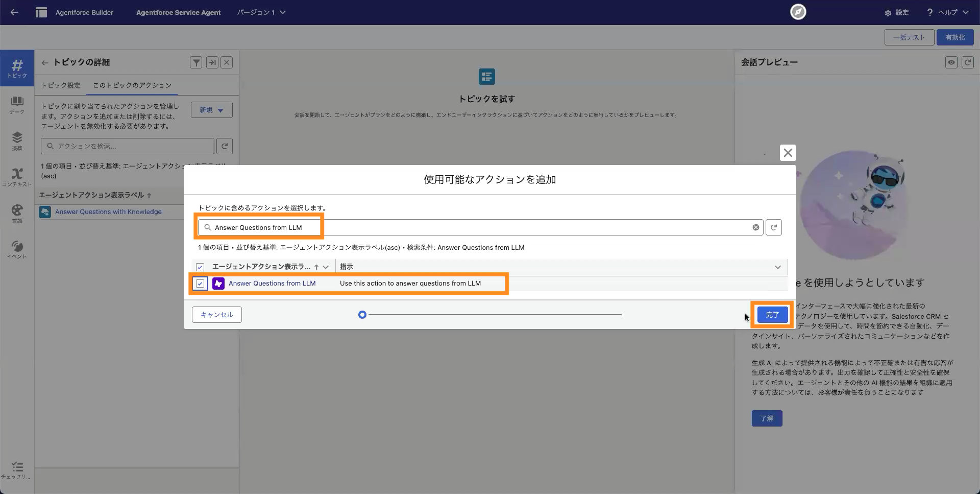Image resolution: width=980 pixels, height=494 pixels.
Task: Toggle the select-all header checkbox
Action: [x=200, y=267]
